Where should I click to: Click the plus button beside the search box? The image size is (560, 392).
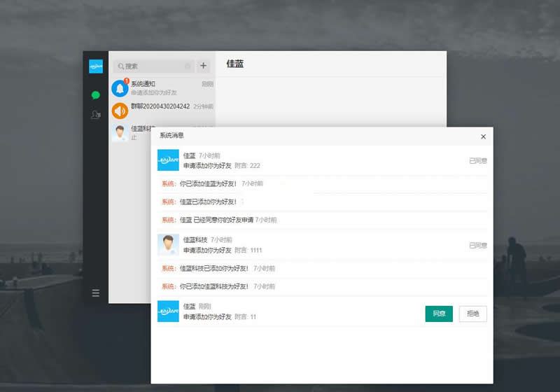(204, 66)
